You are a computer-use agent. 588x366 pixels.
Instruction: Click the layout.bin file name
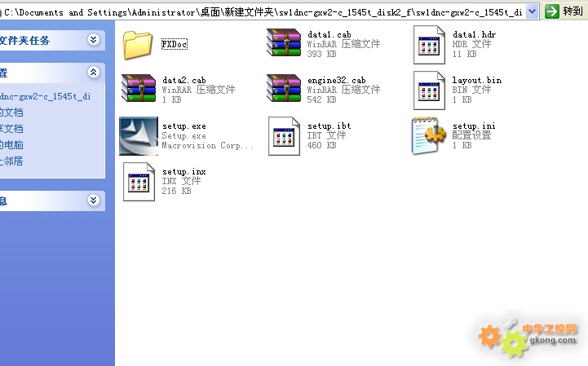[477, 80]
